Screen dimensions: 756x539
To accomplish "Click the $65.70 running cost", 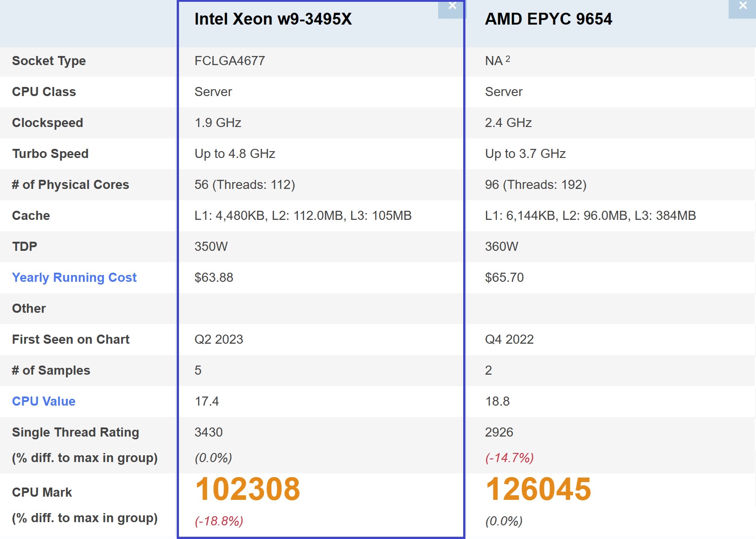I will tap(504, 277).
